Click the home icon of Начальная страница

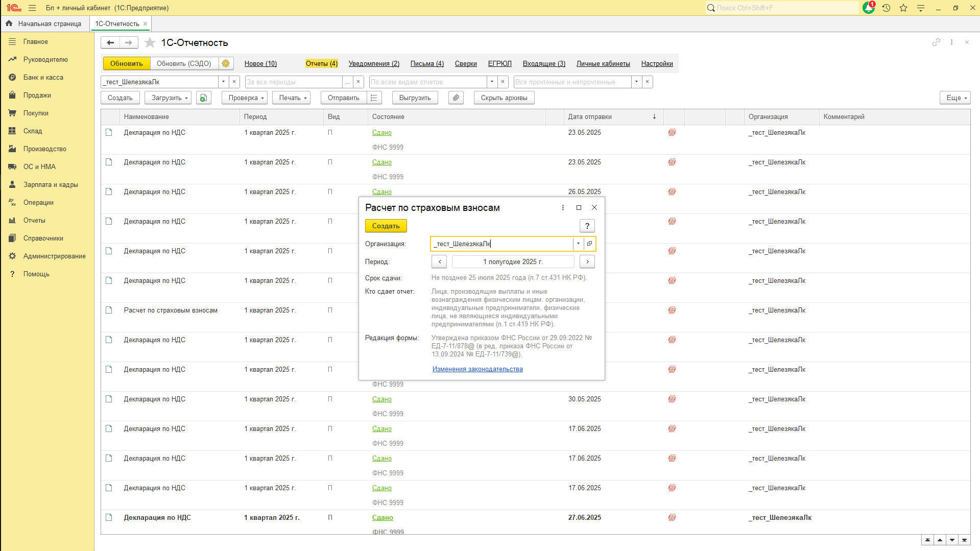[x=9, y=23]
